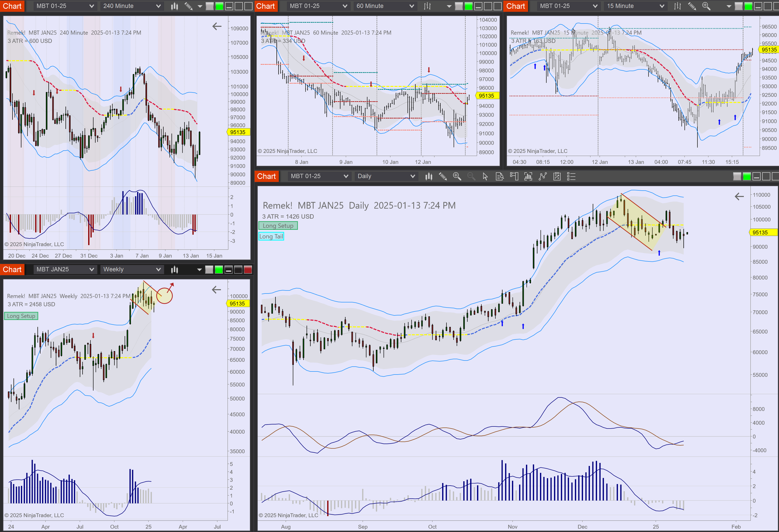
Task: Click the back arrow on the 240 Minute chart
Action: tap(217, 26)
